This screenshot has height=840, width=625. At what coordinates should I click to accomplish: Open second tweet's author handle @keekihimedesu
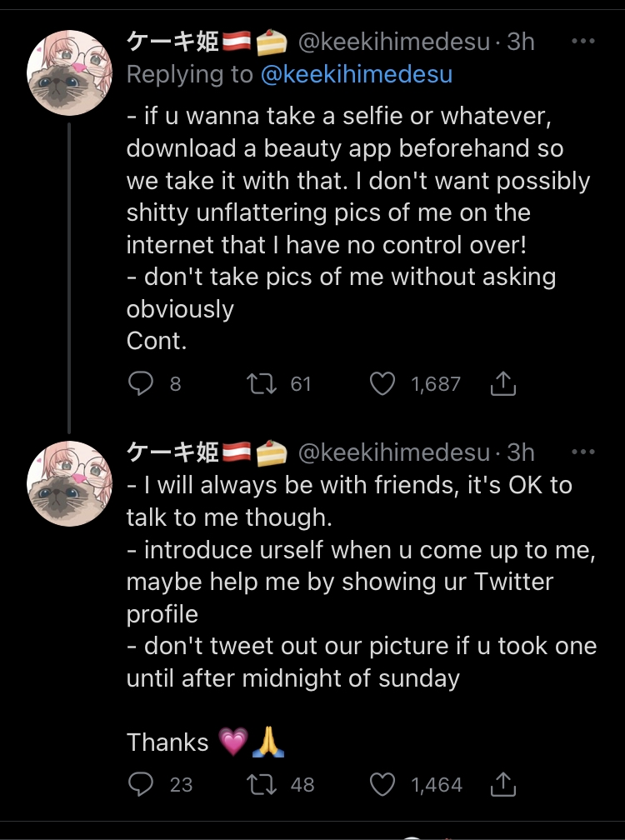[393, 452]
